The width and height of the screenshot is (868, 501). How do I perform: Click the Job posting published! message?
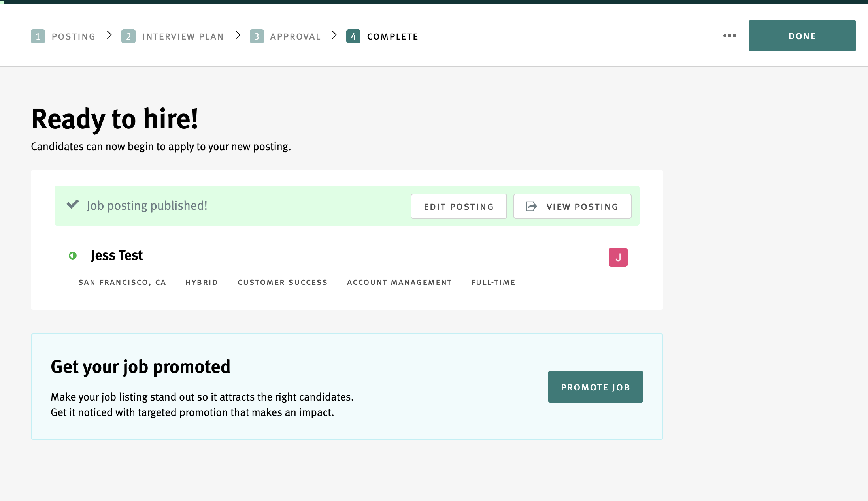147,206
